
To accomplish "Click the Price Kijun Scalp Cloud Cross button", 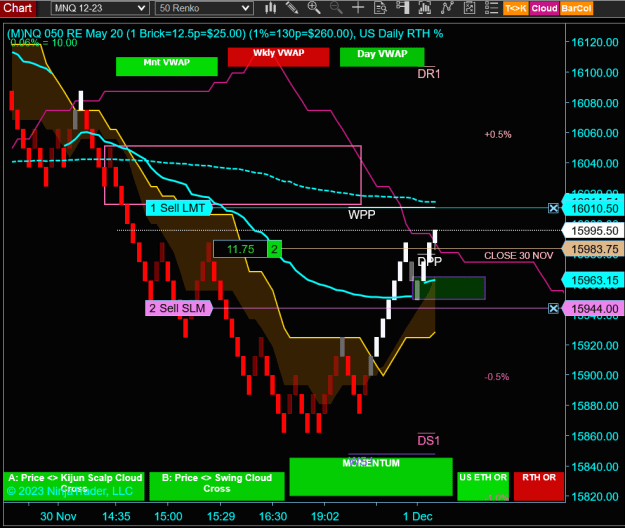I will pyautogui.click(x=74, y=486).
